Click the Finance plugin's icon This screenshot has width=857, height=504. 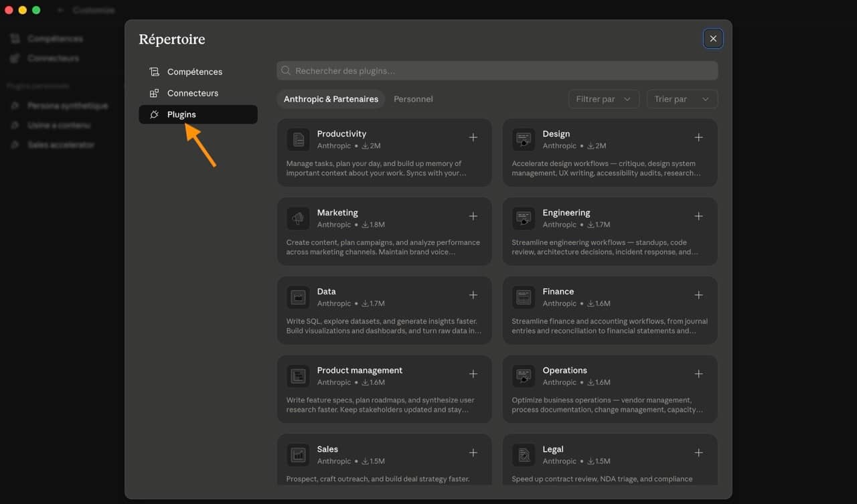[524, 297]
